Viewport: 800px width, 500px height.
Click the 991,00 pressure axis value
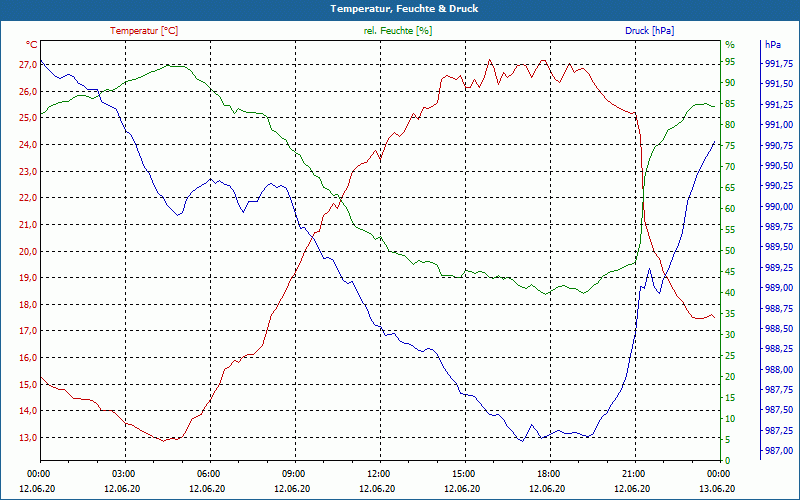779,125
